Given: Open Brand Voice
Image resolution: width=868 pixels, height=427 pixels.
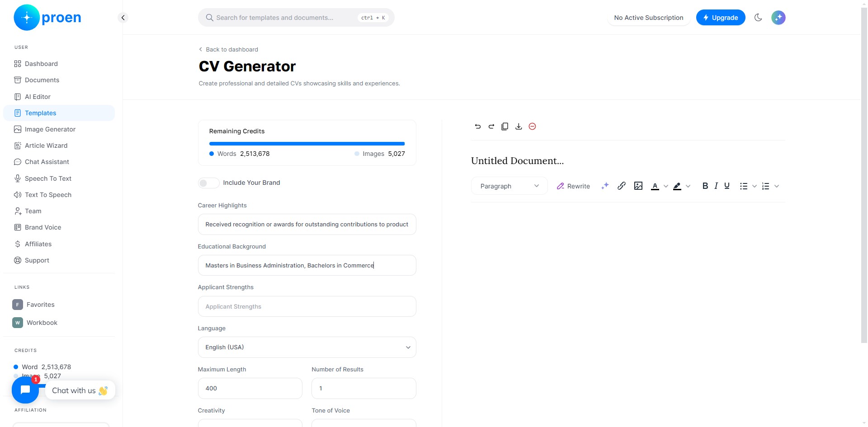Looking at the screenshot, I should (59, 227).
